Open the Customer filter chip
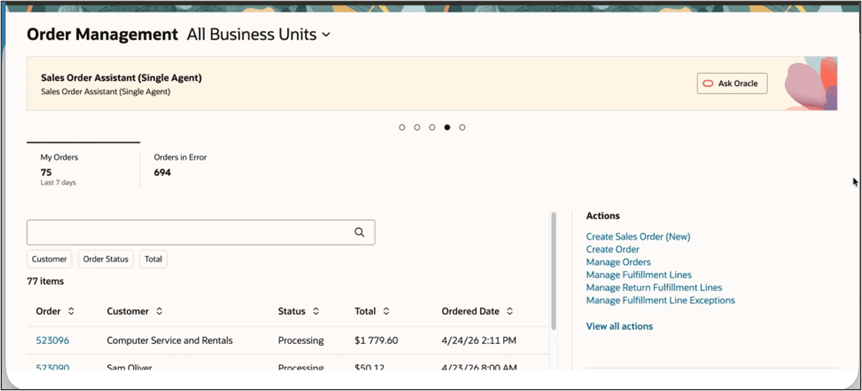Screen dimensions: 862x391 (x=49, y=259)
